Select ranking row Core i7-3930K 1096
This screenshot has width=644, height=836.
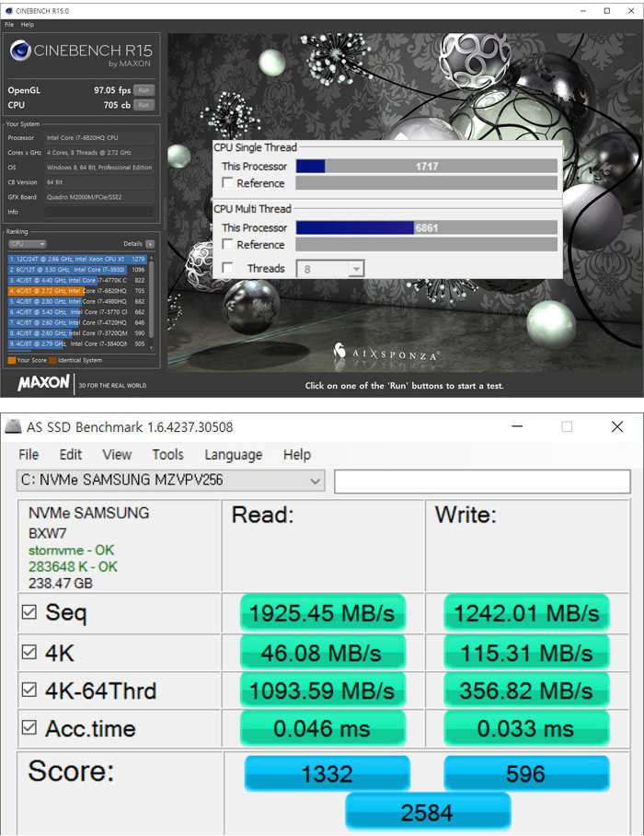[77, 270]
